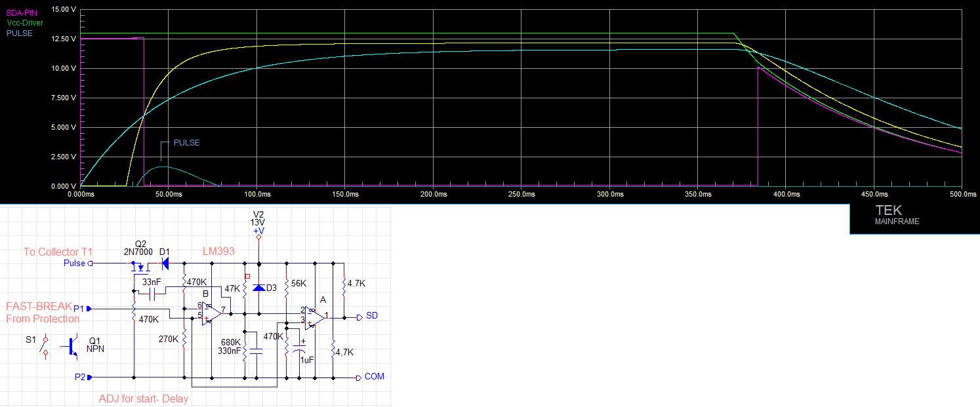Click the 47K resistor symbol
The width and height of the screenshot is (980, 407).
[245, 288]
